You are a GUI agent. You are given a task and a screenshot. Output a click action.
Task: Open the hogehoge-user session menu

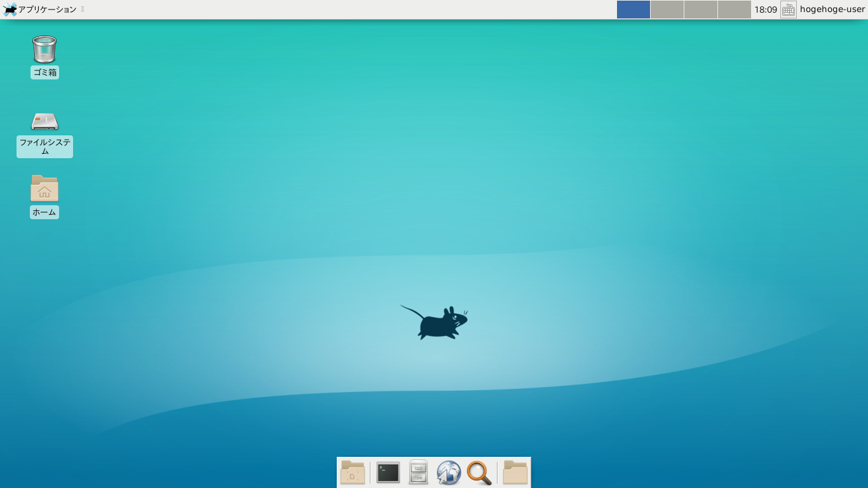pos(832,10)
